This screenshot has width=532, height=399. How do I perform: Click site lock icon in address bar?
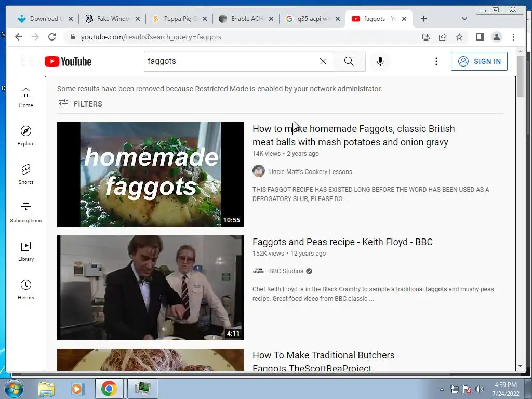coord(72,37)
